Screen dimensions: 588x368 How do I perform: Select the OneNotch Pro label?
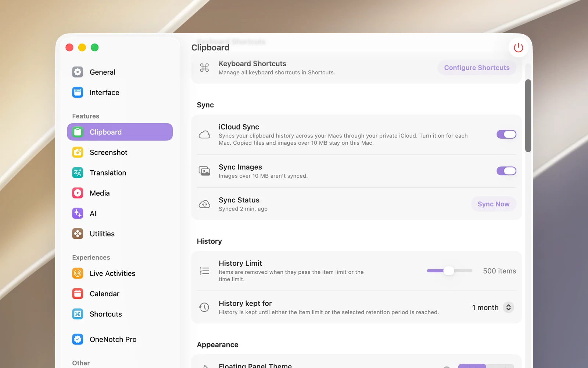(x=113, y=339)
